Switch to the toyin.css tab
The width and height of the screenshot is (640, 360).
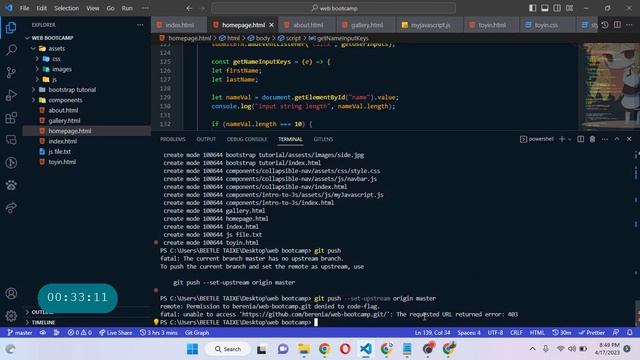(546, 25)
